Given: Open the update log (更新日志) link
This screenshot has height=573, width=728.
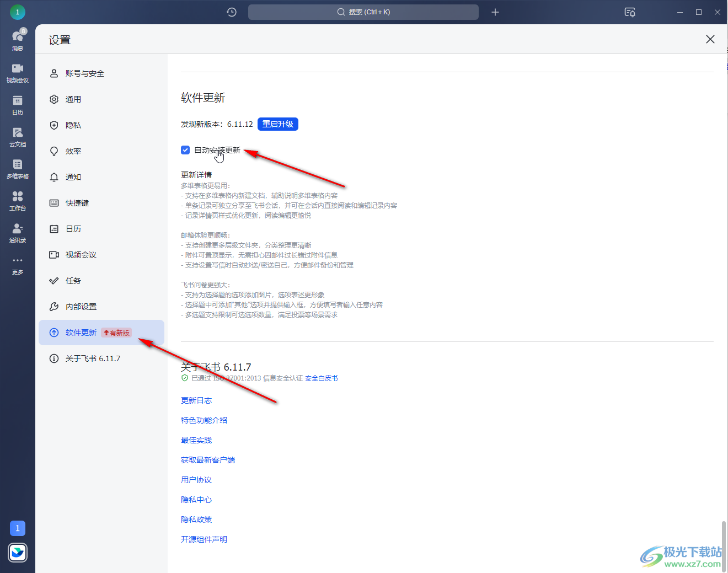Looking at the screenshot, I should pyautogui.click(x=196, y=400).
